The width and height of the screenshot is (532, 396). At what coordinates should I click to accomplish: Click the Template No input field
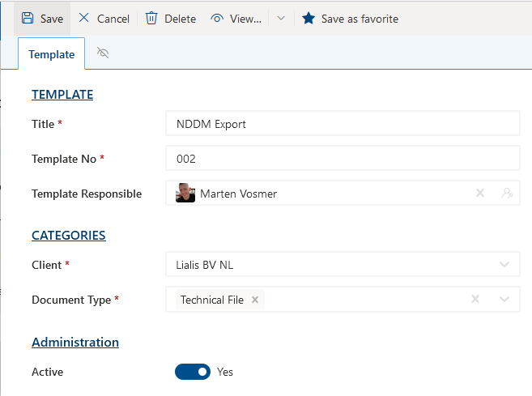(x=342, y=160)
